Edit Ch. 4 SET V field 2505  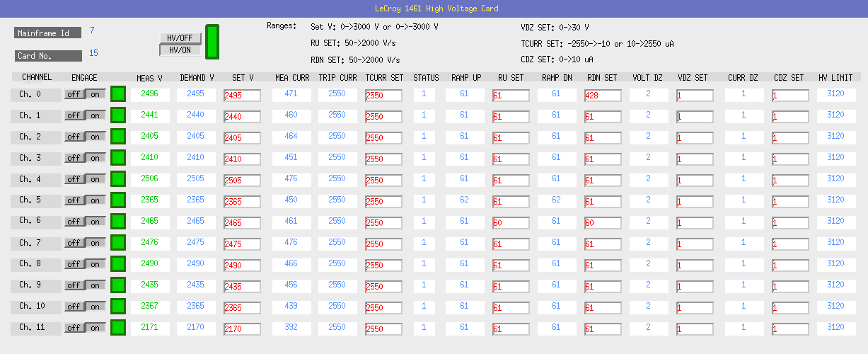[x=242, y=180]
